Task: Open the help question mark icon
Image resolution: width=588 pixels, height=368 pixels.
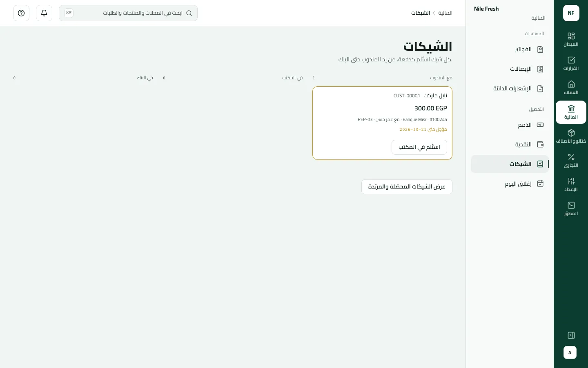Action: [x=21, y=13]
